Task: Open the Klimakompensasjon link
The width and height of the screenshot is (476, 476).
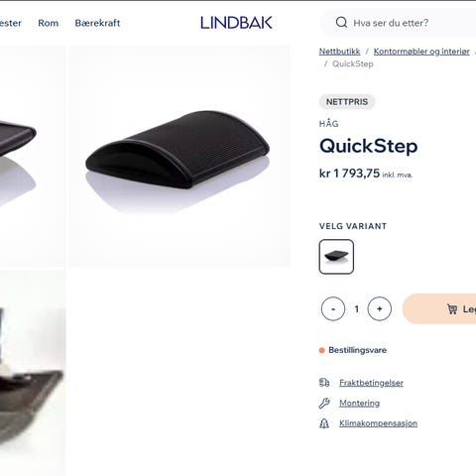Action: point(378,423)
